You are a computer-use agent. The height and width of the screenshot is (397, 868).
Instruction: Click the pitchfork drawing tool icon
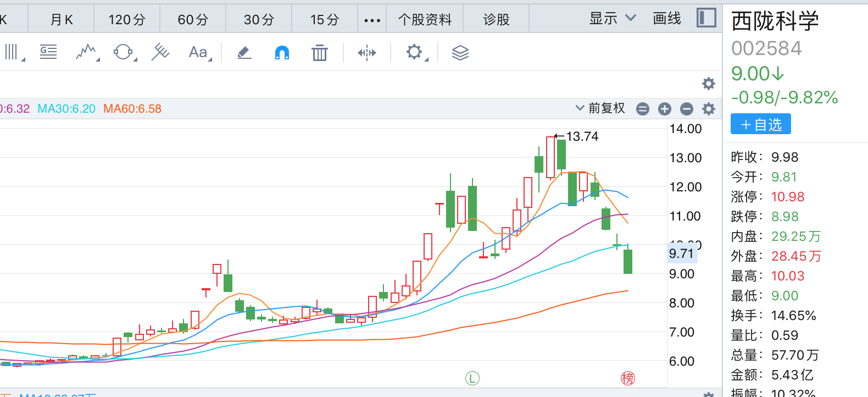click(x=160, y=53)
